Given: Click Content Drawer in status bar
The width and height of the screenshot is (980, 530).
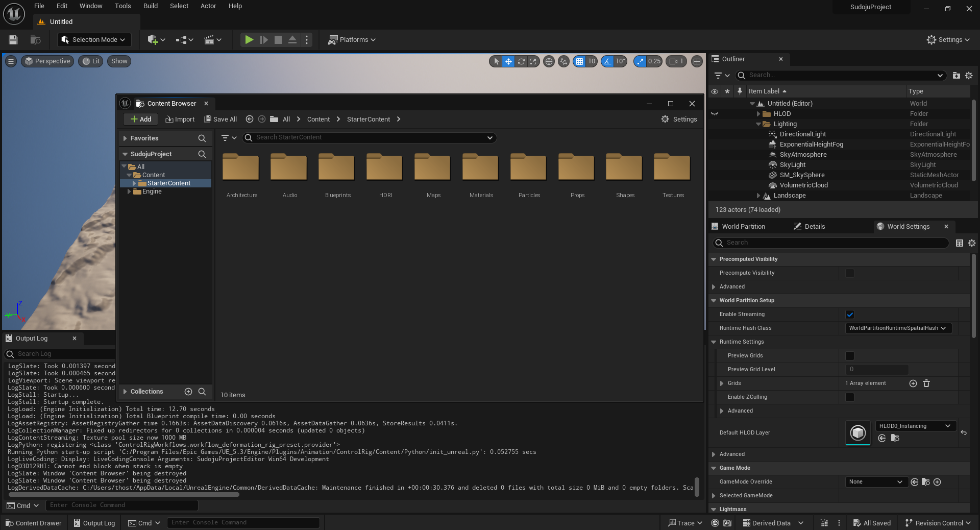Looking at the screenshot, I should tap(33, 523).
